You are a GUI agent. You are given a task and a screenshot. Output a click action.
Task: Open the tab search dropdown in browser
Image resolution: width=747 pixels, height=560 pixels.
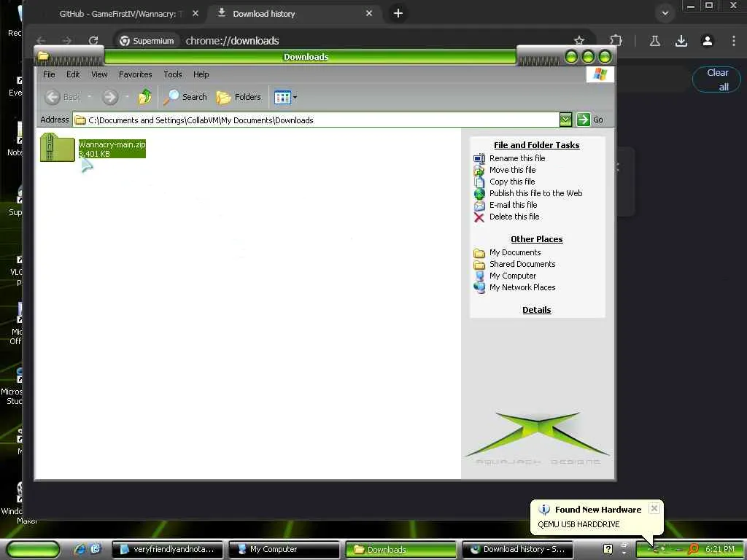click(x=665, y=13)
